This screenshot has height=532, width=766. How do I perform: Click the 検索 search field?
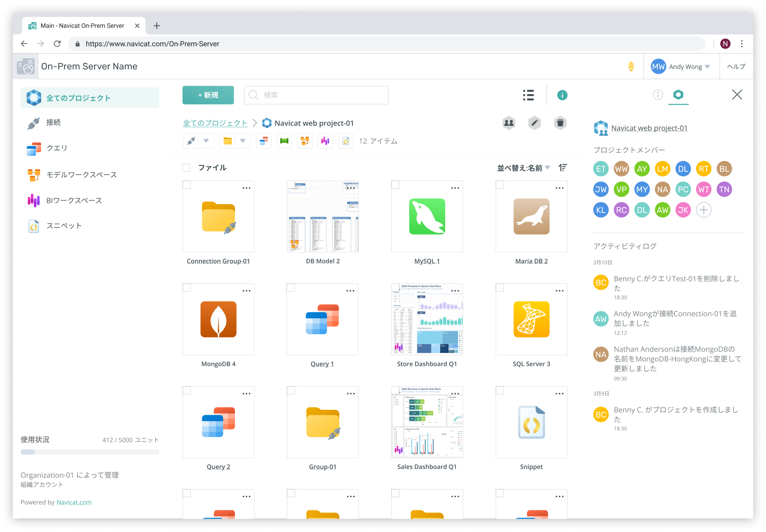point(316,95)
